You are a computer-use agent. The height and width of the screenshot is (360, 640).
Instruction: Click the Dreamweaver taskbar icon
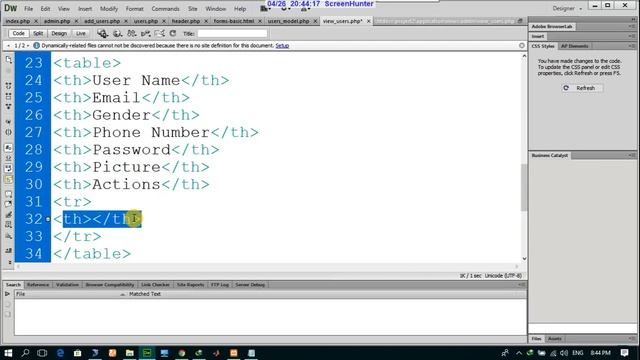147,353
